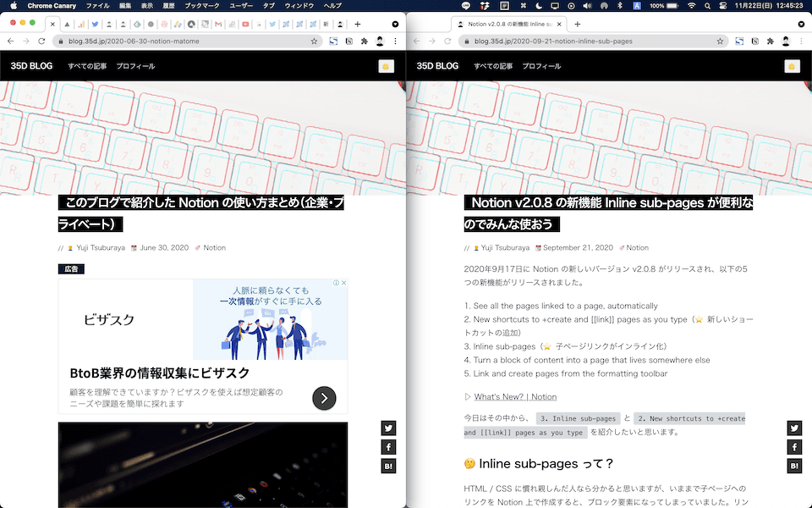Open a new tab in the left window
This screenshot has width=812, height=508.
coord(357,24)
